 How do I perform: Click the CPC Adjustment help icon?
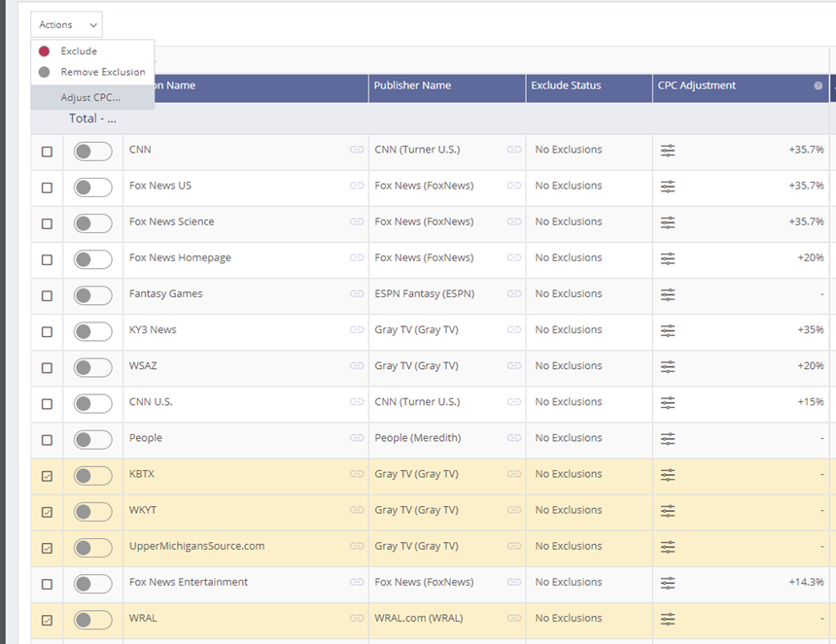click(818, 85)
